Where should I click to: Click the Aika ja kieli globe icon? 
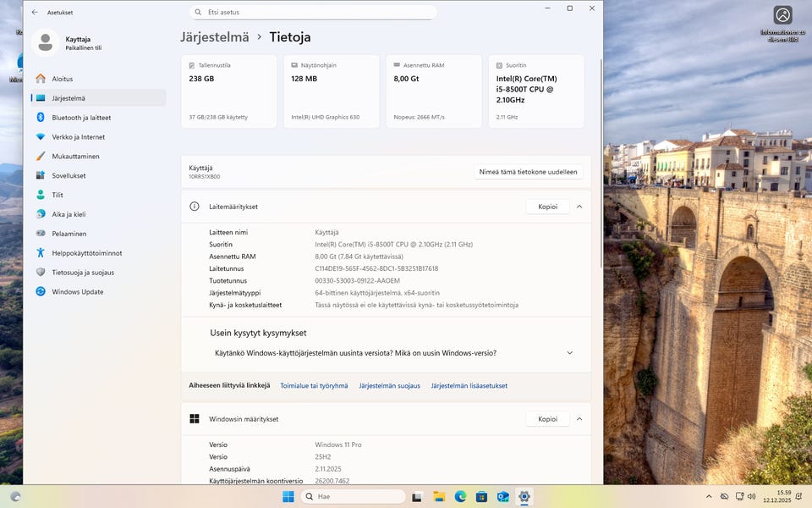[x=41, y=214]
